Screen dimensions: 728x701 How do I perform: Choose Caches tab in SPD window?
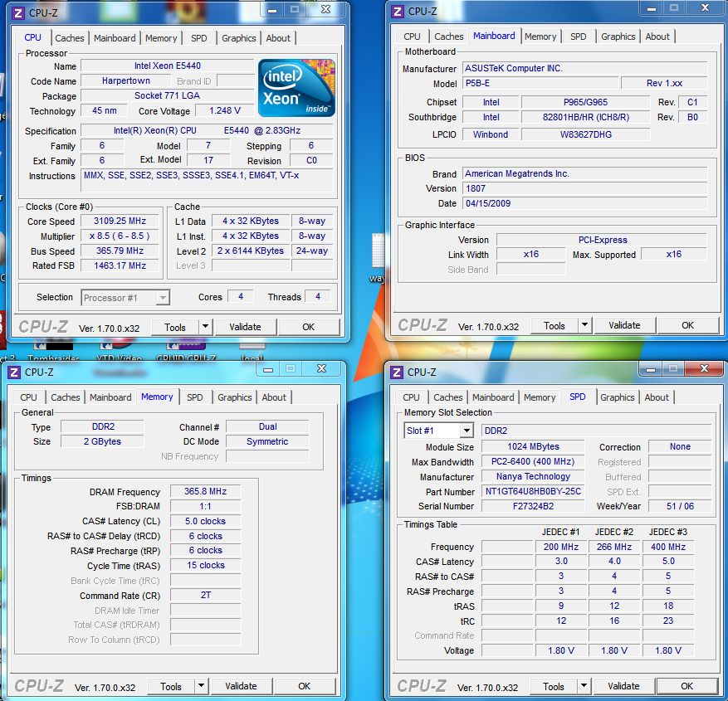[448, 397]
